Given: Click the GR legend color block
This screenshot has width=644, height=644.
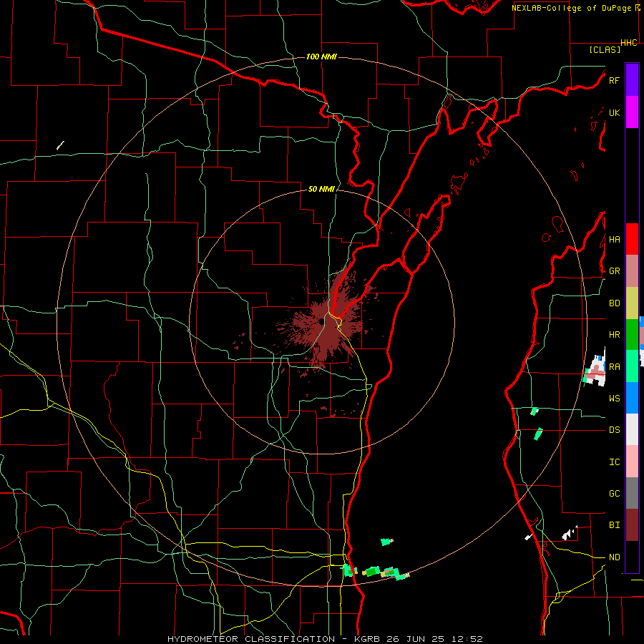Looking at the screenshot, I should pos(632,270).
